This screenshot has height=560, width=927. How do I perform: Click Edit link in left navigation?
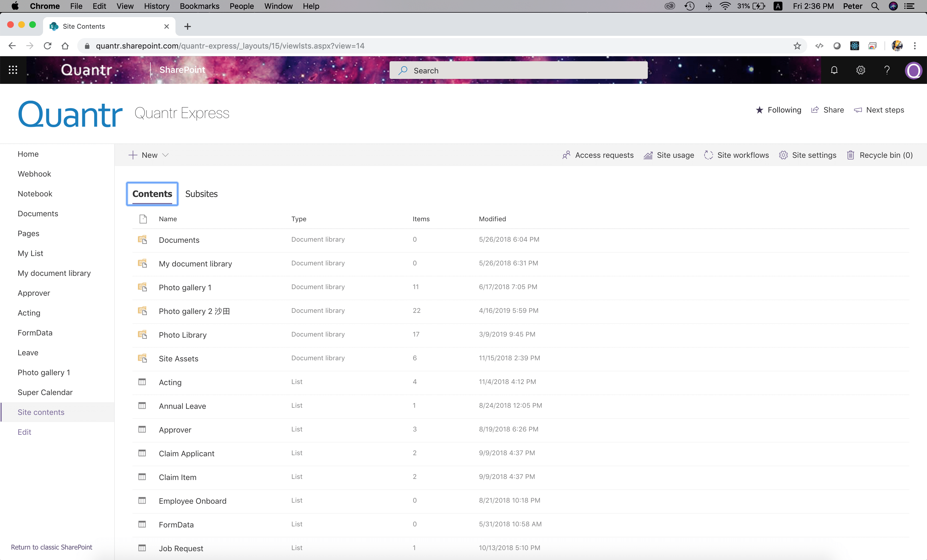(x=25, y=432)
